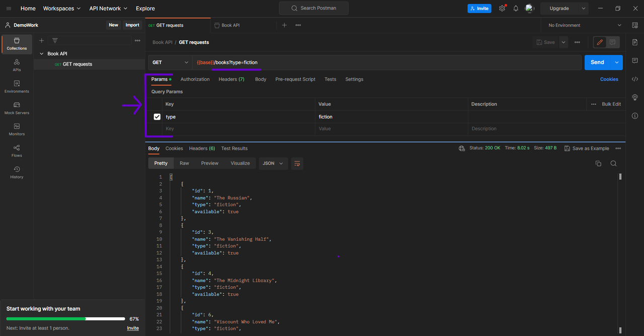This screenshot has width=644, height=336.
Task: Open Monitors in the sidebar
Action: pyautogui.click(x=17, y=130)
